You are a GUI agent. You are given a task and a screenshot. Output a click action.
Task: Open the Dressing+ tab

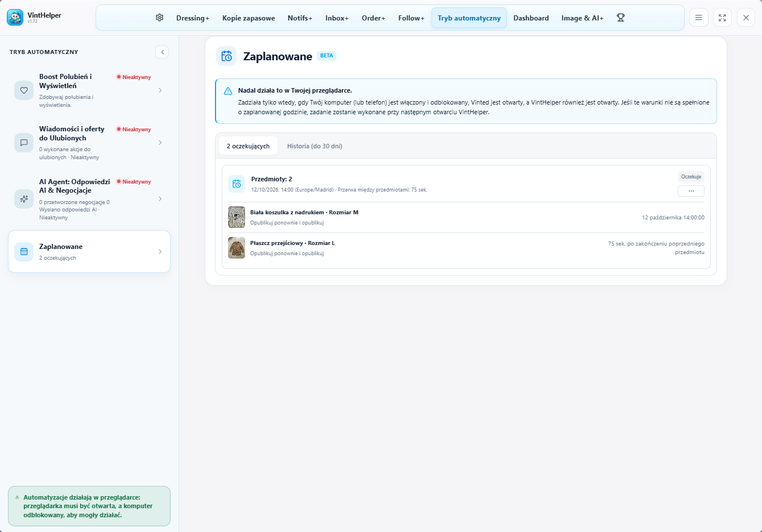tap(193, 18)
